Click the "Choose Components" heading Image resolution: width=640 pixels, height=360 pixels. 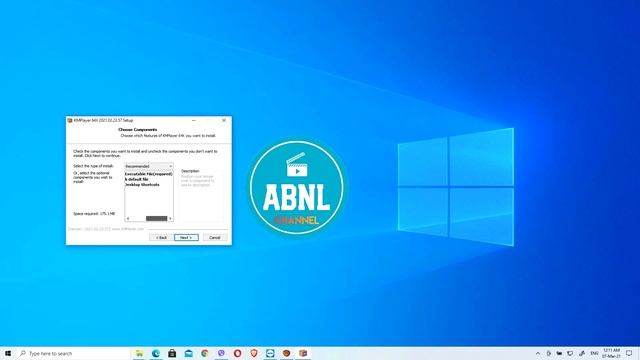[138, 129]
